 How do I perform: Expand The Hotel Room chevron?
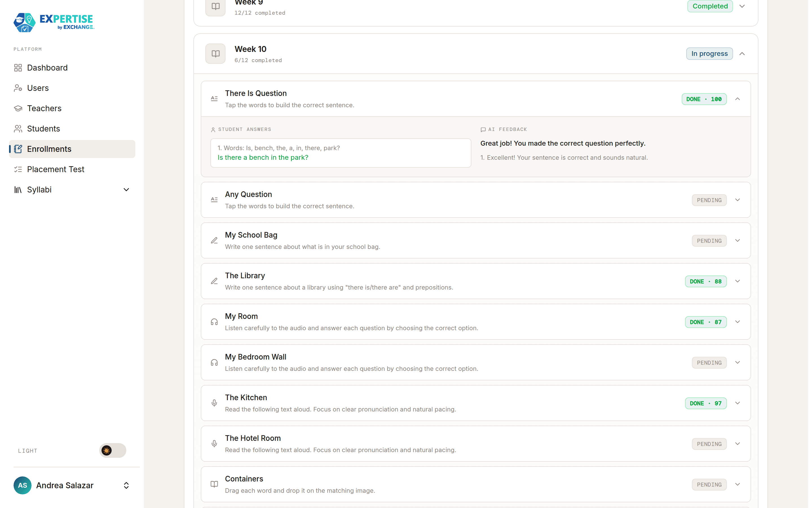tap(738, 444)
